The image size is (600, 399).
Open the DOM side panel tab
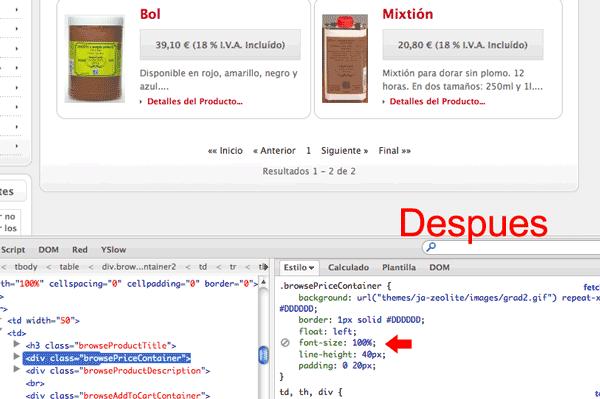pyautogui.click(x=439, y=267)
